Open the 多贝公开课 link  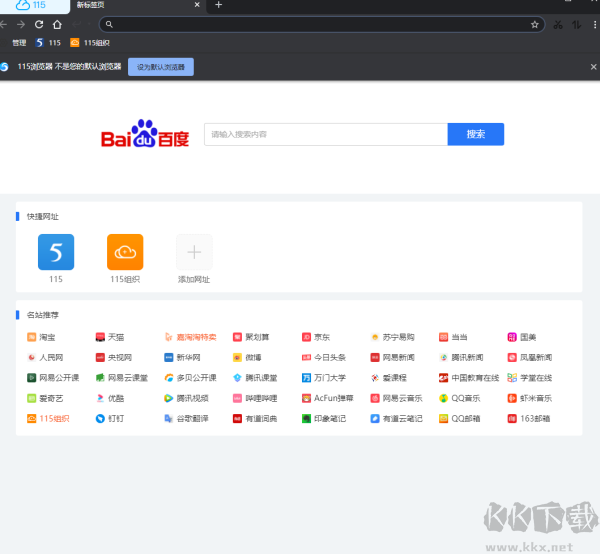[191, 378]
